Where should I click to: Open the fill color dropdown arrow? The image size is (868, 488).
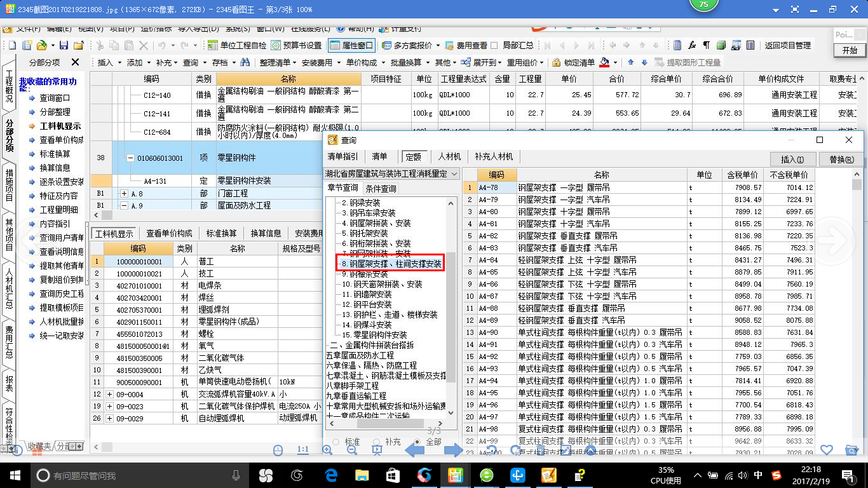[x=614, y=62]
